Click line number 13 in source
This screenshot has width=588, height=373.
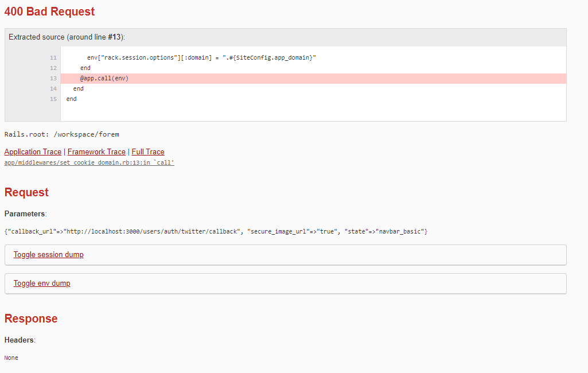point(53,79)
